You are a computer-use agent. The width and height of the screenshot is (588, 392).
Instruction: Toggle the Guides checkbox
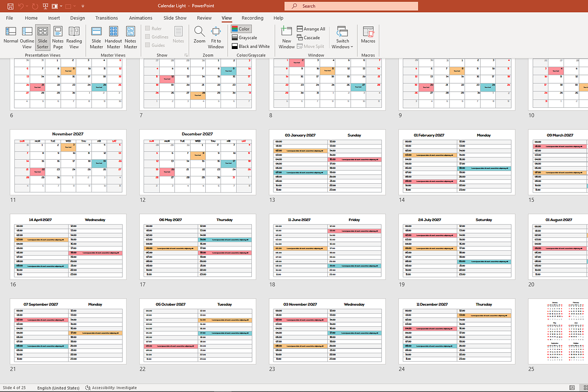point(148,46)
